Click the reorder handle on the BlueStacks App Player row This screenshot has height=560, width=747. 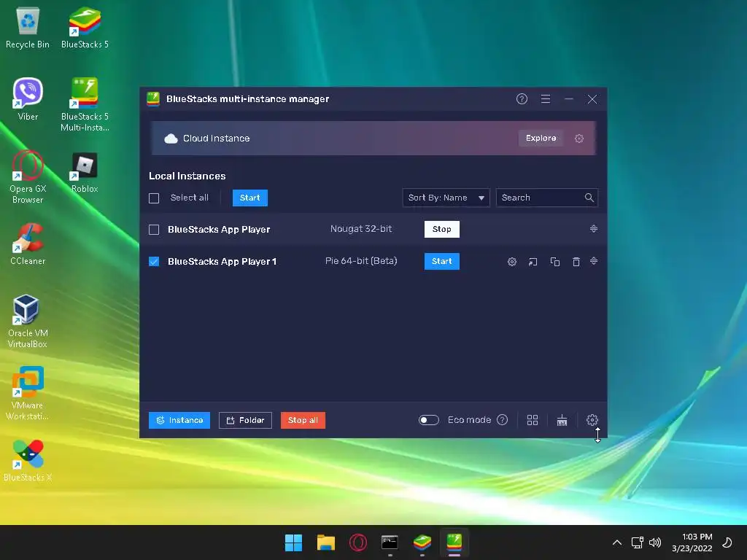[x=594, y=229]
